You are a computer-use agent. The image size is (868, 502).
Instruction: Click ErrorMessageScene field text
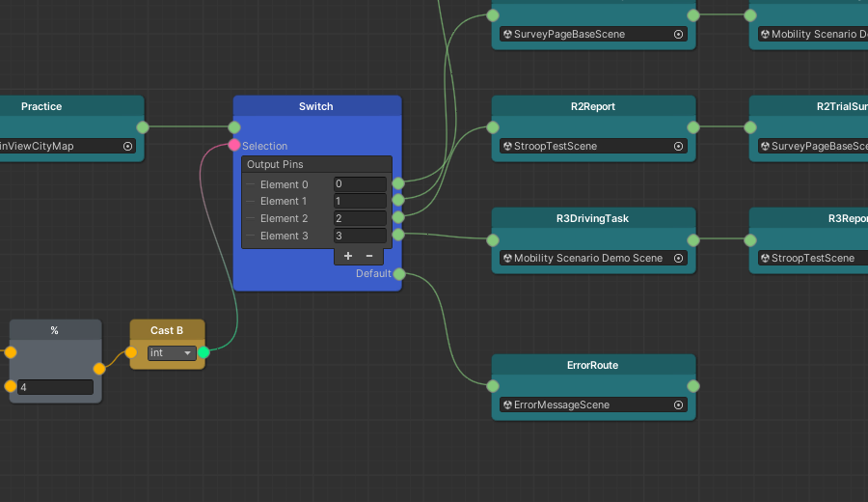pos(561,405)
